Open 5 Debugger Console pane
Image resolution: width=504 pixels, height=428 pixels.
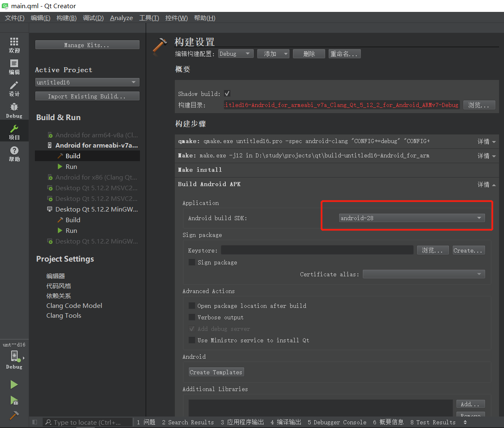337,422
